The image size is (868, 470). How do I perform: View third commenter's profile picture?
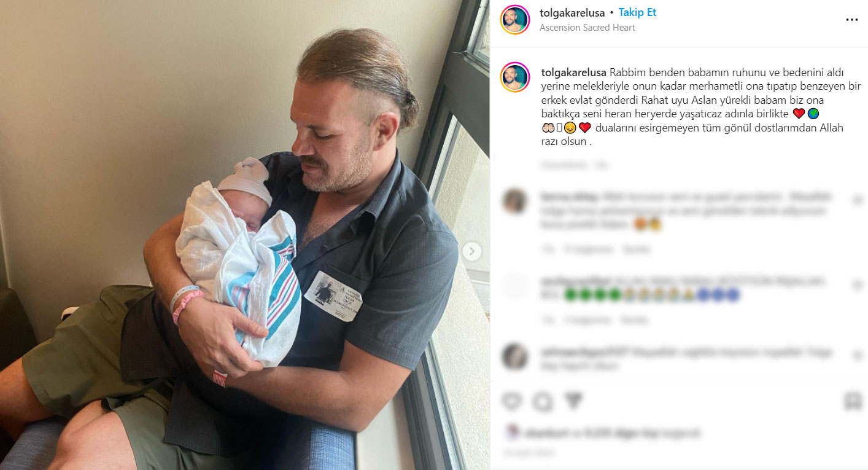point(514,356)
